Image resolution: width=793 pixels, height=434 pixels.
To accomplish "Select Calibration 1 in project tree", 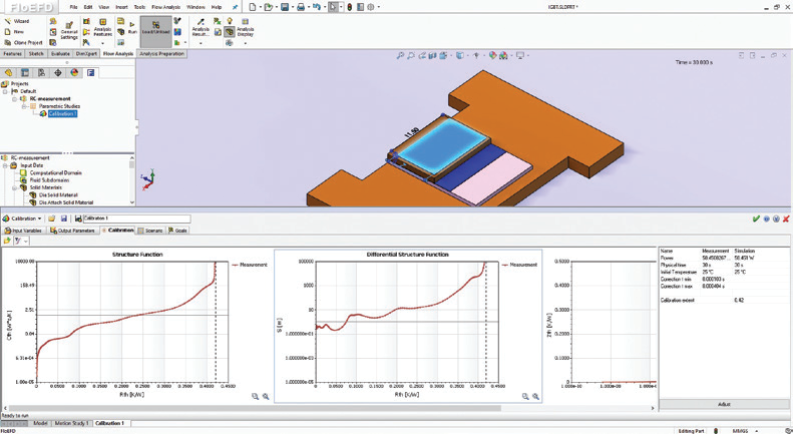I will coord(63,113).
